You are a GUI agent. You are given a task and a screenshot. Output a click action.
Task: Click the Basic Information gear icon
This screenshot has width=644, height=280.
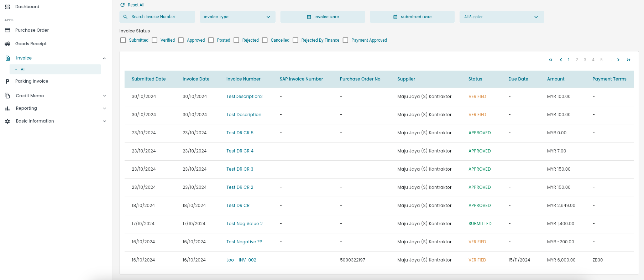(x=7, y=121)
